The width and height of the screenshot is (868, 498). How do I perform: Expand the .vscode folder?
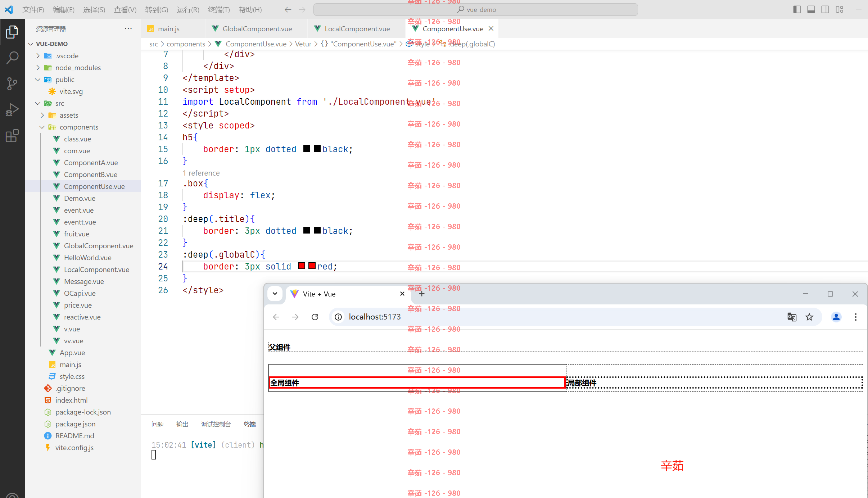pyautogui.click(x=38, y=56)
